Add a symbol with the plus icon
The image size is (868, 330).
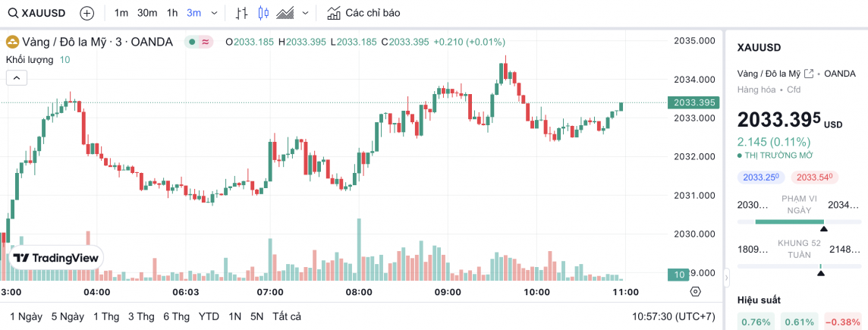point(87,13)
